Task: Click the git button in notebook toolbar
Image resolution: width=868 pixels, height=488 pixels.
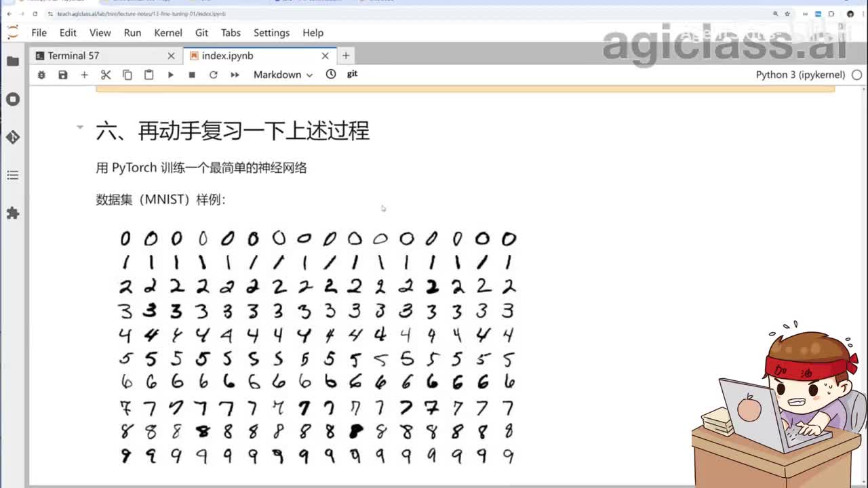Action: pyautogui.click(x=352, y=74)
